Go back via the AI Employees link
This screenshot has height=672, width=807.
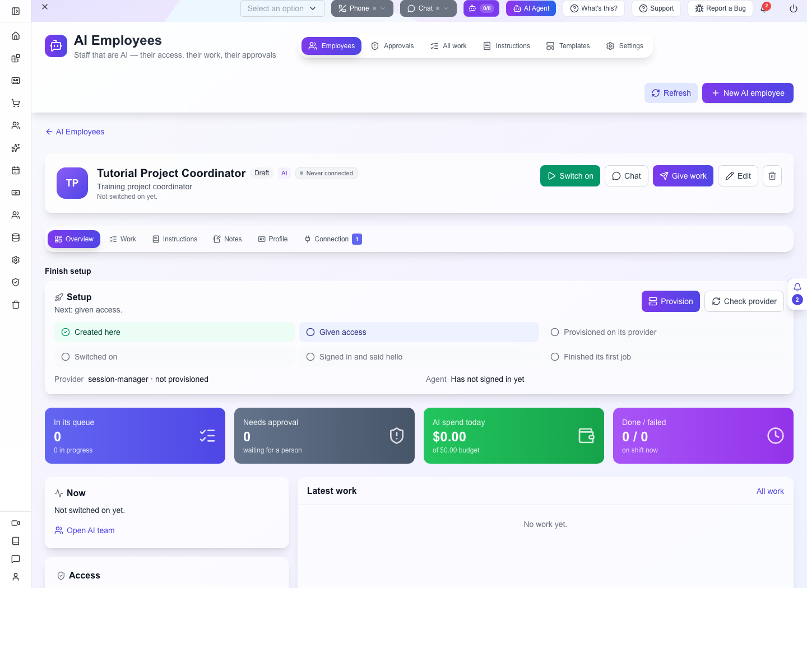[x=75, y=132]
